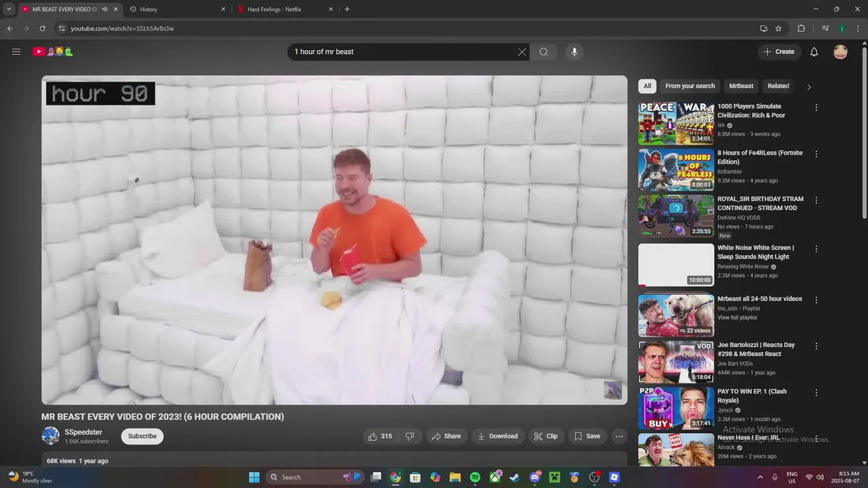Screen dimensions: 868x488
Task: Open the YouTube guide hamburger menu
Action: (x=16, y=52)
